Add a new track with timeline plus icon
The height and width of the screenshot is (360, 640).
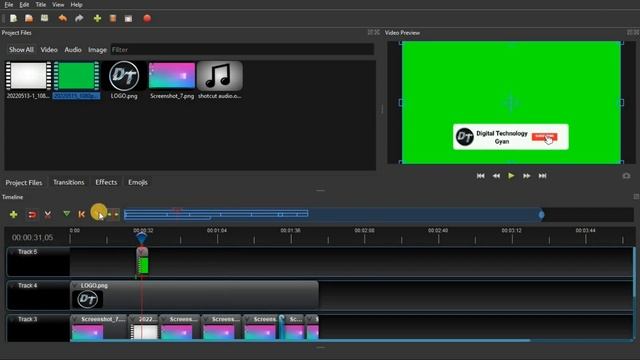(13, 214)
